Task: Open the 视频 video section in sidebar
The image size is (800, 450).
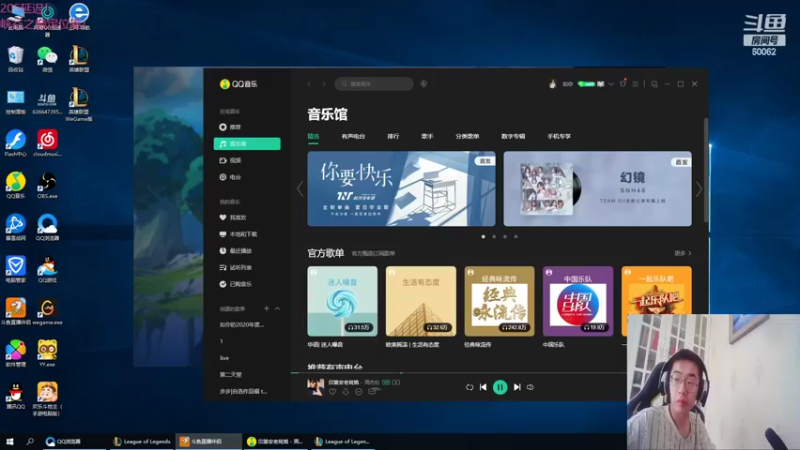Action: (x=230, y=160)
